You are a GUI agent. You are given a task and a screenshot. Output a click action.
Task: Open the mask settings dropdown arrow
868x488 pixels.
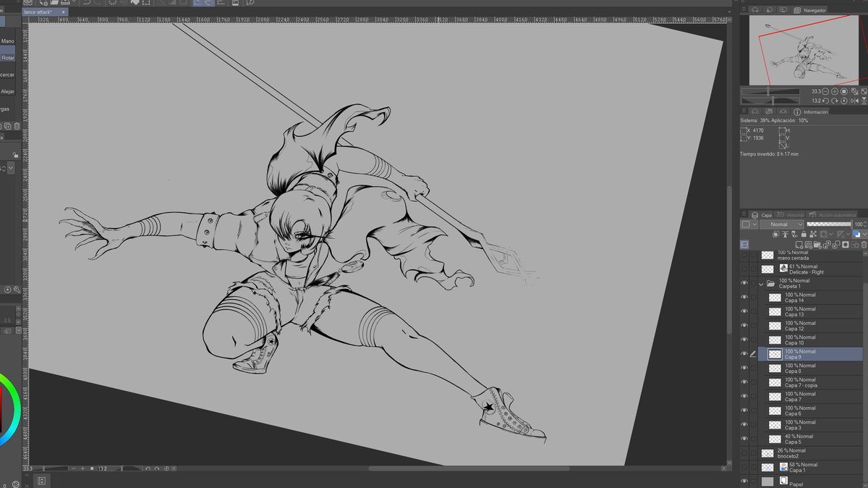tap(831, 234)
